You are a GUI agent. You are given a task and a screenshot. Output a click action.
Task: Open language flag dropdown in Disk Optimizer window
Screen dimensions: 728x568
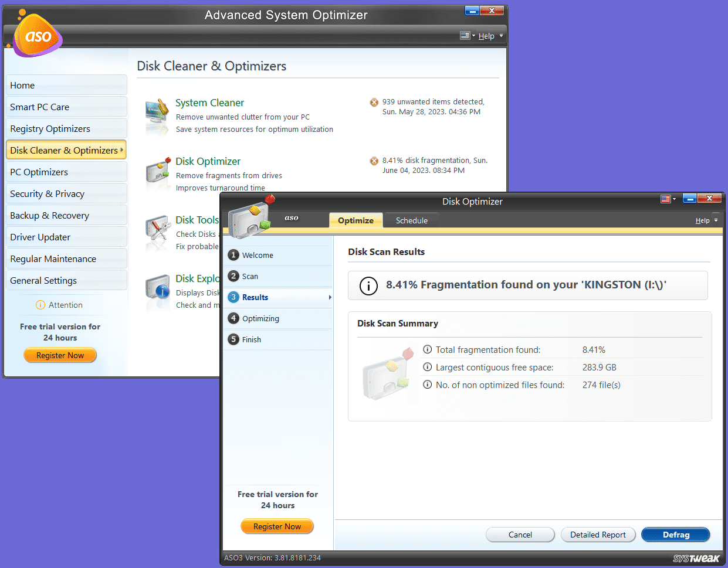(x=668, y=199)
